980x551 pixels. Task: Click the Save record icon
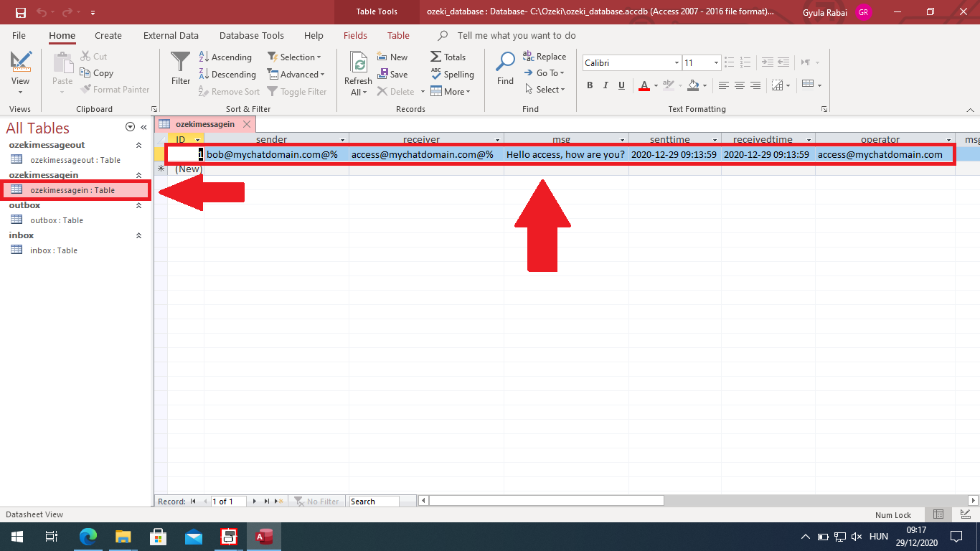[x=392, y=75]
